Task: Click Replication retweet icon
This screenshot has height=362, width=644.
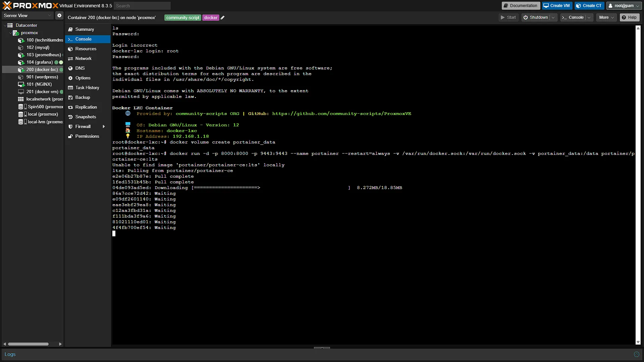Action: pyautogui.click(x=70, y=107)
